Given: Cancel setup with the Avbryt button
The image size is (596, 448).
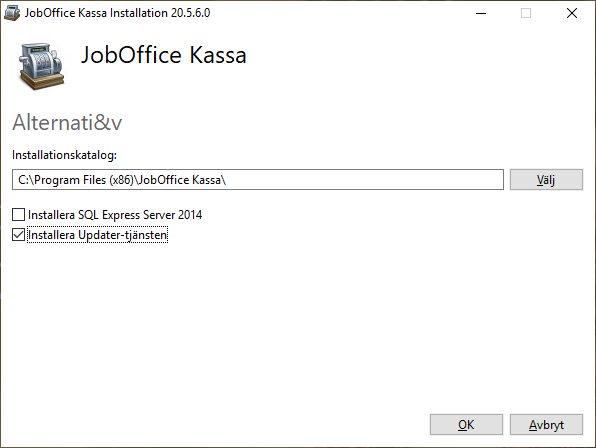Looking at the screenshot, I should tap(546, 424).
